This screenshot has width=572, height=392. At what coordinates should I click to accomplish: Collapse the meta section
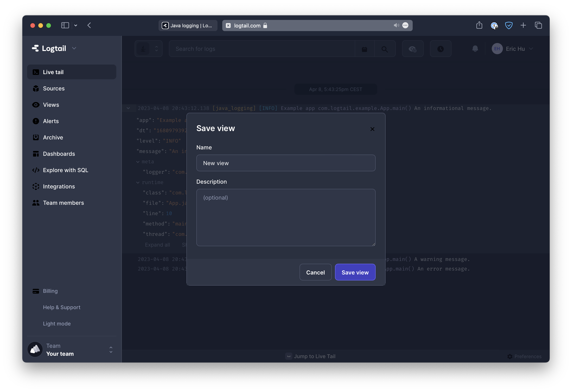(x=138, y=162)
